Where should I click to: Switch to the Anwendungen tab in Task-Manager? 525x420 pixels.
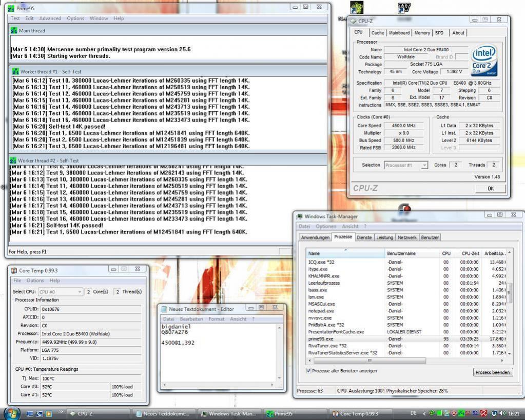pyautogui.click(x=315, y=237)
